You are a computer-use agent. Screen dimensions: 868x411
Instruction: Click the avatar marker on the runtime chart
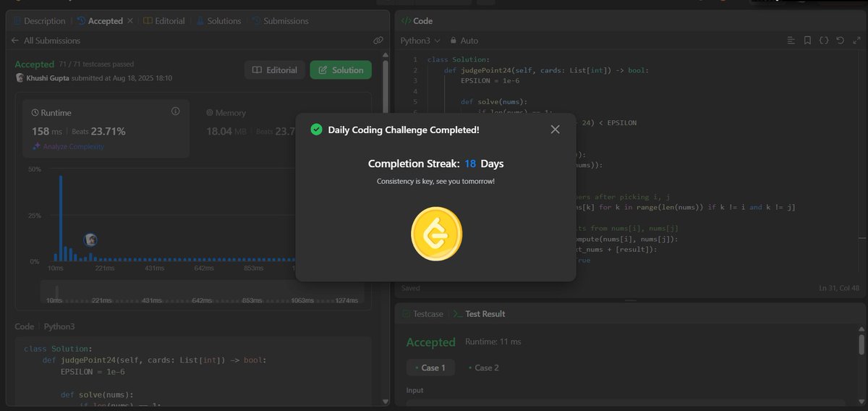coord(90,240)
